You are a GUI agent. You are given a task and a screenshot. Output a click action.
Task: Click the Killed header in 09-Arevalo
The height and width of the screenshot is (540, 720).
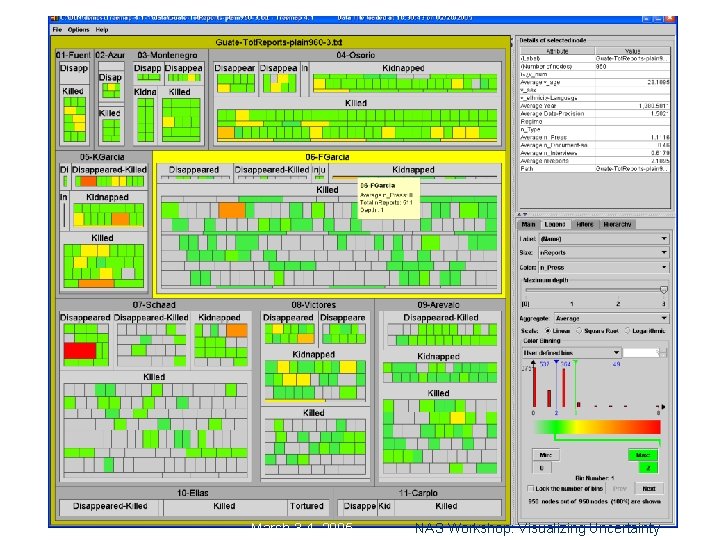click(x=439, y=393)
